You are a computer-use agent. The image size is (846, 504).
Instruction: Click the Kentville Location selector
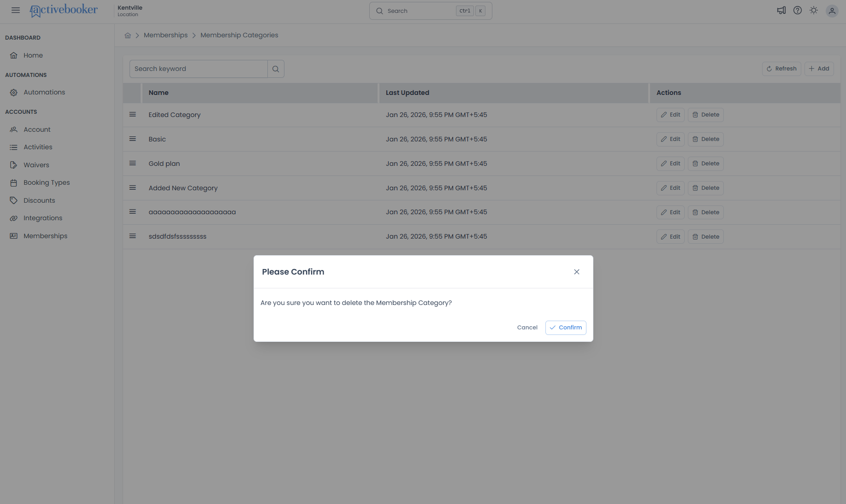(130, 11)
